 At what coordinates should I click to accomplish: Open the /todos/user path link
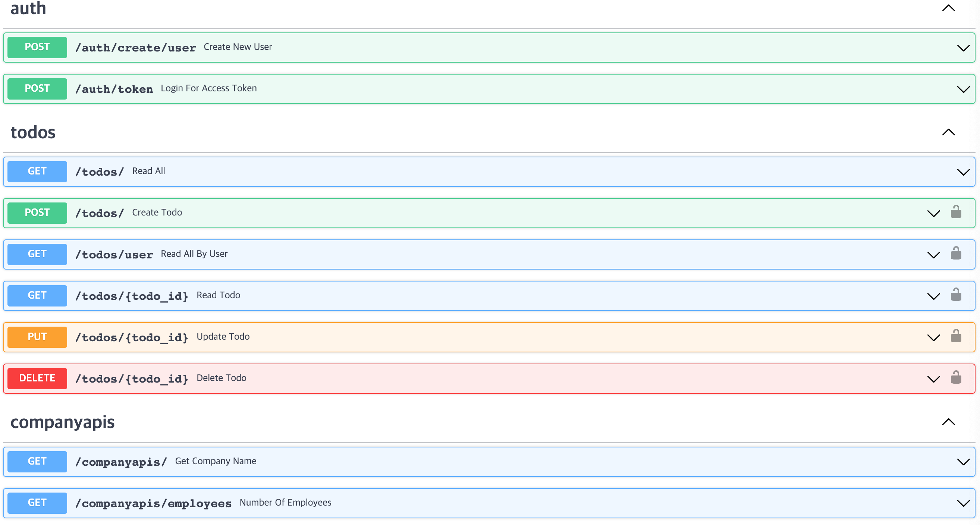[114, 255]
